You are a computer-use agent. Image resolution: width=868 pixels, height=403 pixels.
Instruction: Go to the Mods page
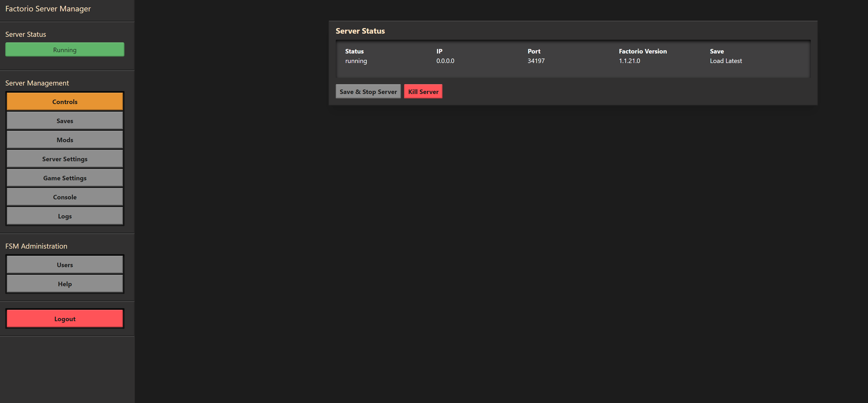pos(65,140)
